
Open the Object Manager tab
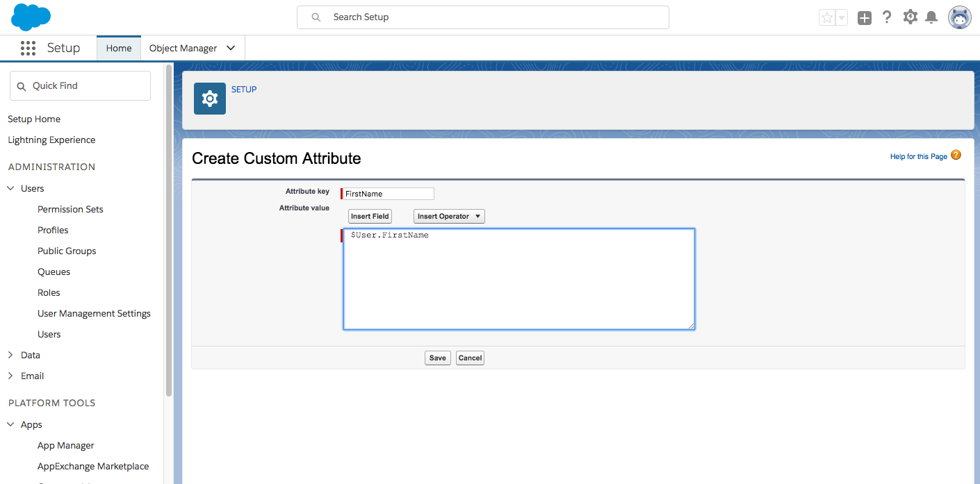[183, 48]
